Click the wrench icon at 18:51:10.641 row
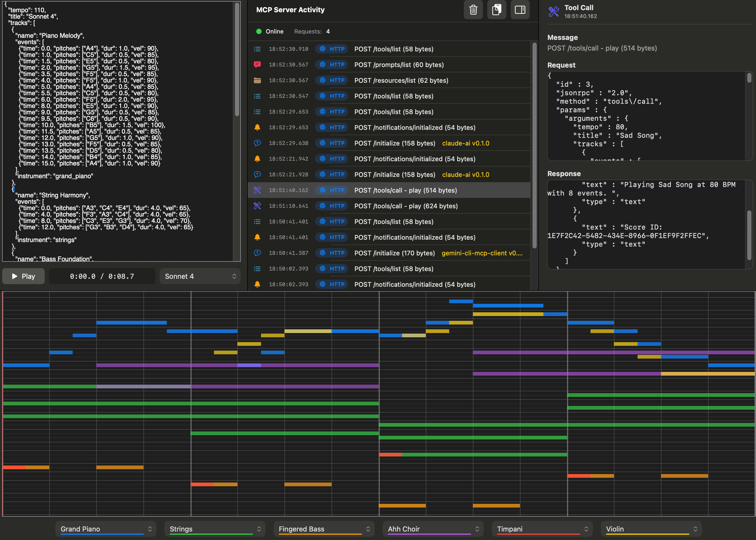The image size is (756, 540). 257,206
